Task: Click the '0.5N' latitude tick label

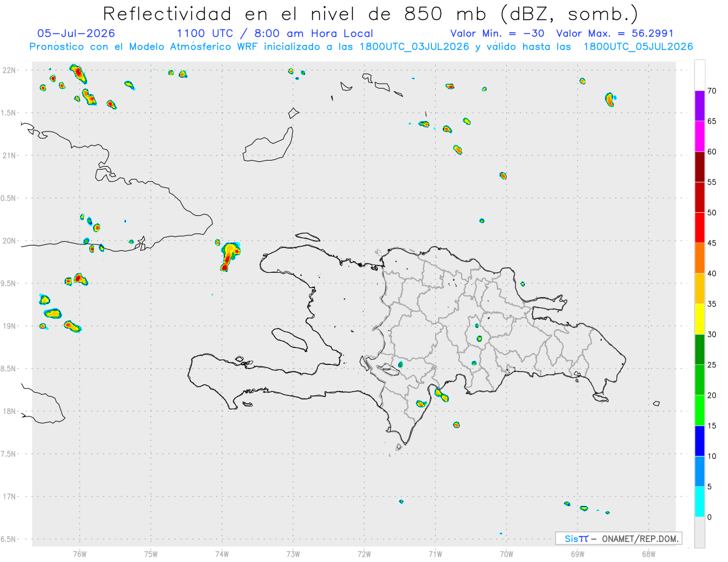Action: pyautogui.click(x=9, y=198)
